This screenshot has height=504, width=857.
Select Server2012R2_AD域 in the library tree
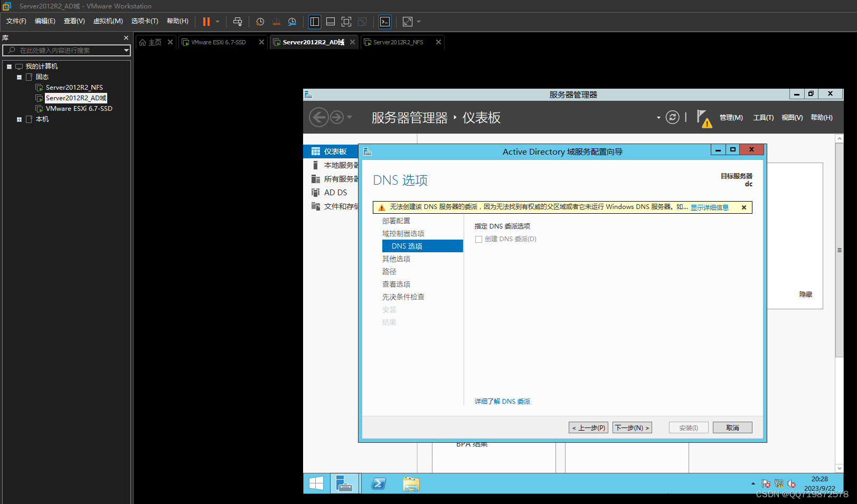click(76, 98)
